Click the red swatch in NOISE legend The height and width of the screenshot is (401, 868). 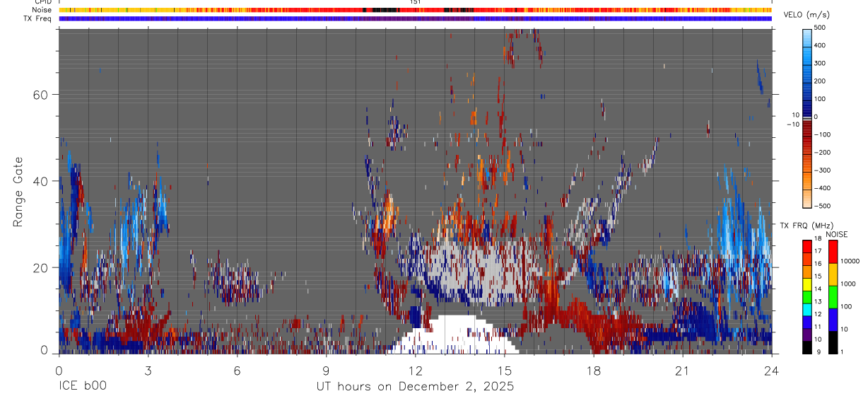tap(833, 252)
